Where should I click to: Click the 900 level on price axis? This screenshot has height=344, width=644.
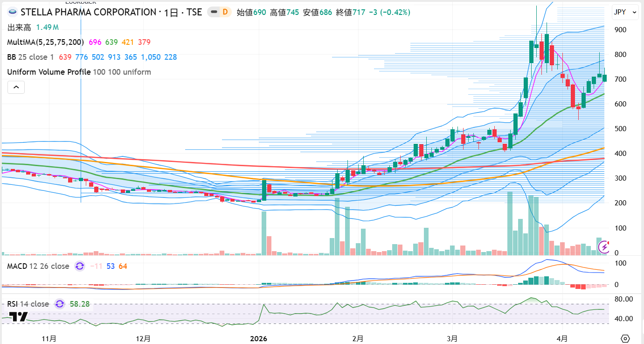click(x=620, y=30)
